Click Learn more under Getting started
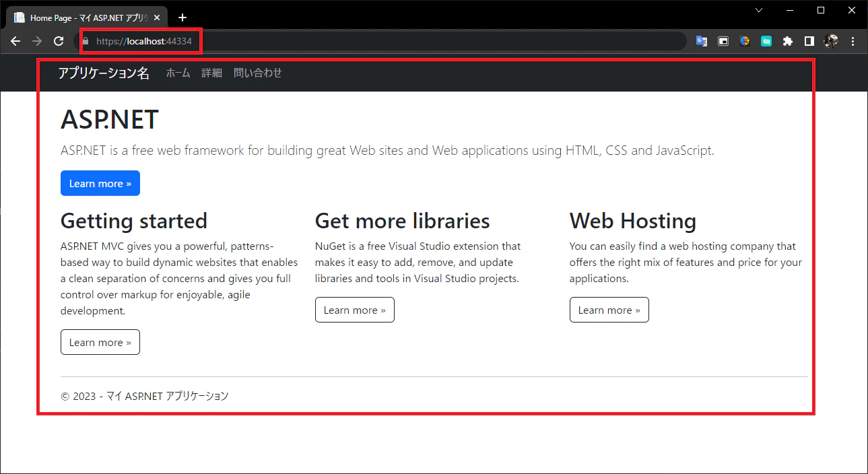 pyautogui.click(x=100, y=342)
